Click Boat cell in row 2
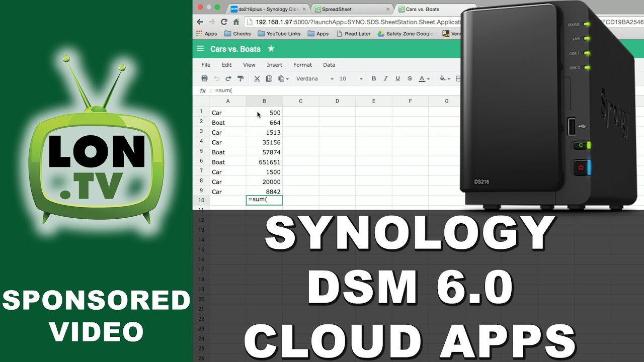 click(228, 123)
